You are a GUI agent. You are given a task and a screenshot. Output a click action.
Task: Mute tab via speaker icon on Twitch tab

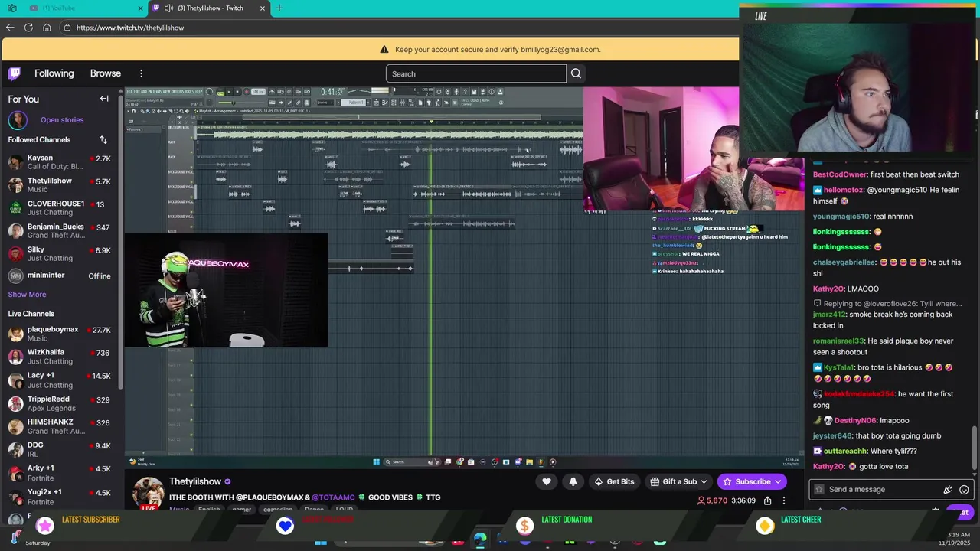(168, 8)
